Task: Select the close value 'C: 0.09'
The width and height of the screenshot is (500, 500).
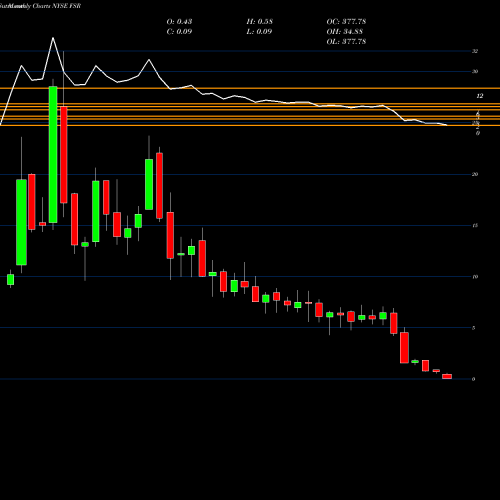Action: coord(179,32)
